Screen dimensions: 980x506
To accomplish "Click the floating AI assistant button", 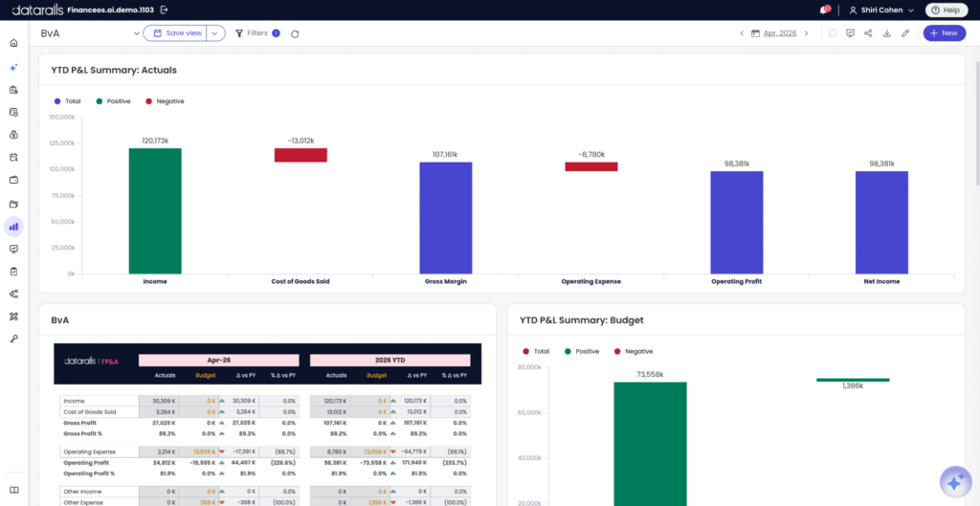I will coord(955,482).
